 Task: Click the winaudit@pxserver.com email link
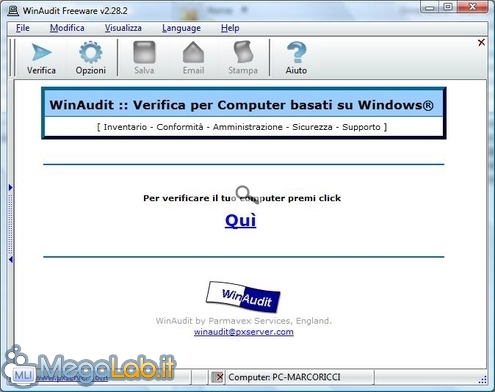point(244,332)
